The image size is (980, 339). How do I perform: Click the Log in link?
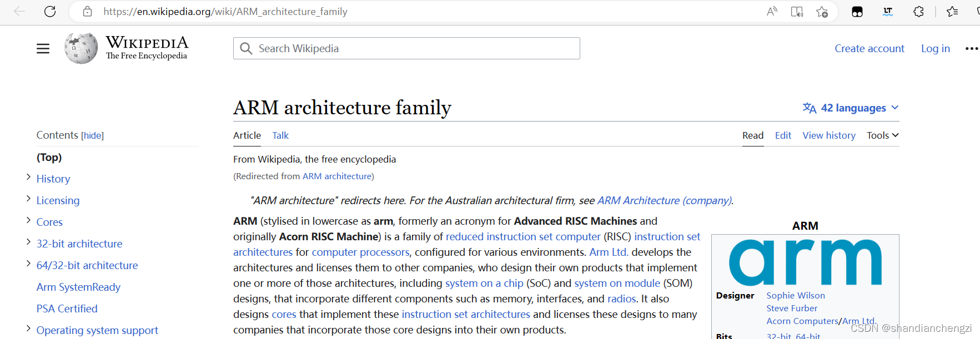tap(936, 48)
